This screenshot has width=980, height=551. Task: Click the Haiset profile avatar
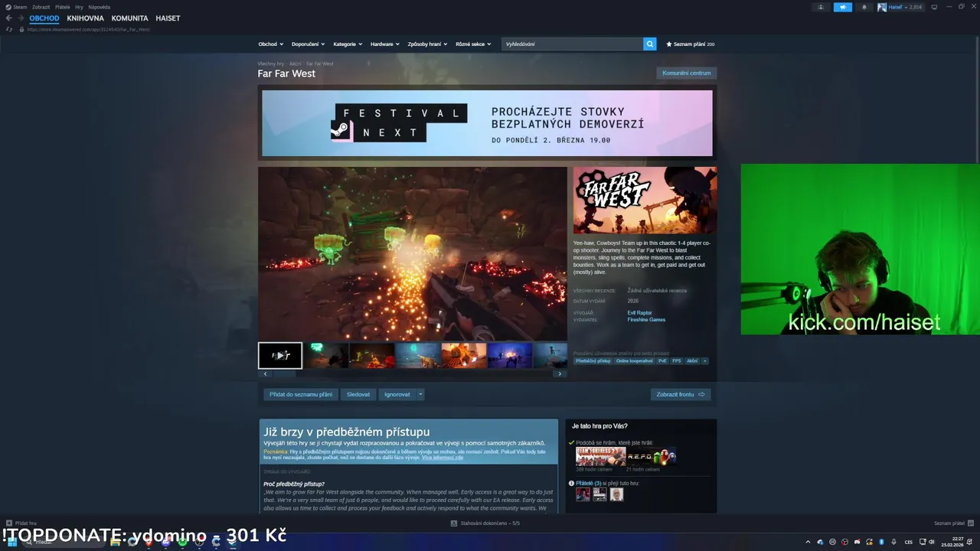(x=882, y=7)
